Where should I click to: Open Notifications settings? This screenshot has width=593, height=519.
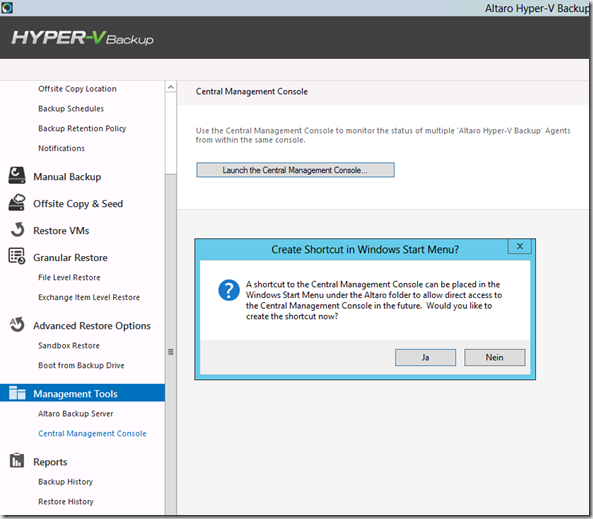(61, 148)
